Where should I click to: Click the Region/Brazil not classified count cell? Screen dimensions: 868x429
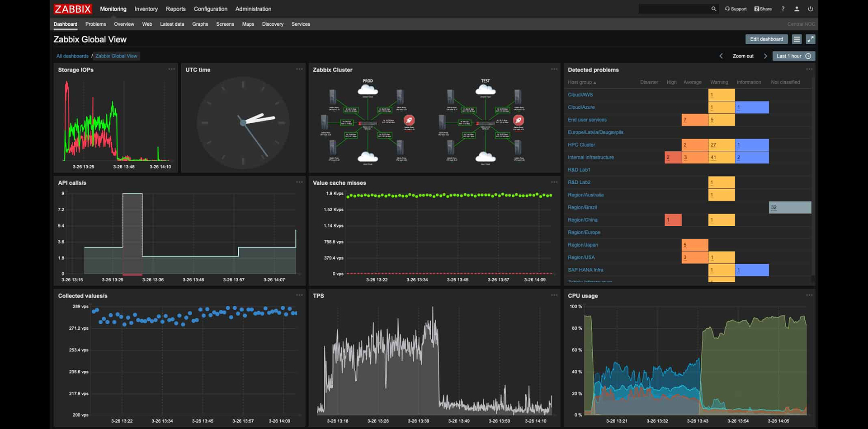pyautogui.click(x=789, y=207)
